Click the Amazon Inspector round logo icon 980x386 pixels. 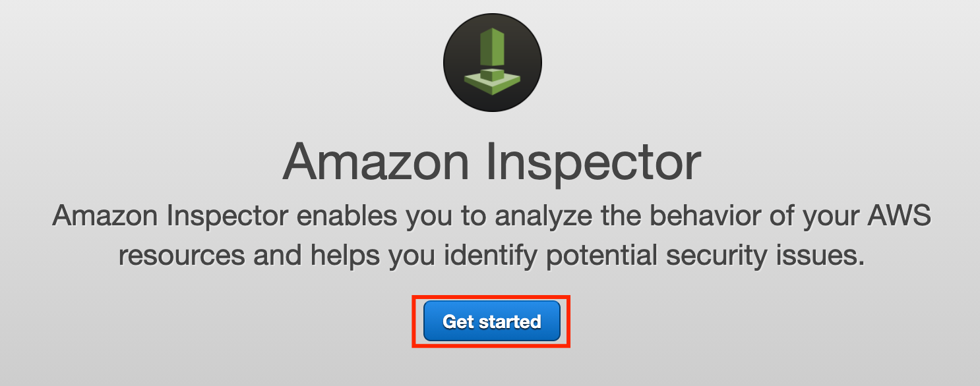pyautogui.click(x=493, y=62)
